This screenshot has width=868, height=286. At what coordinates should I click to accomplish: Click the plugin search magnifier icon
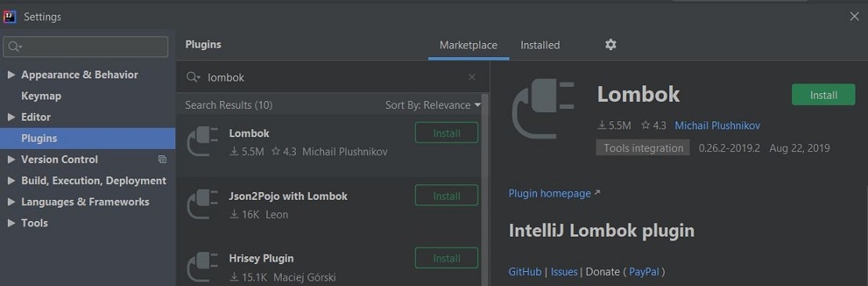pyautogui.click(x=193, y=77)
